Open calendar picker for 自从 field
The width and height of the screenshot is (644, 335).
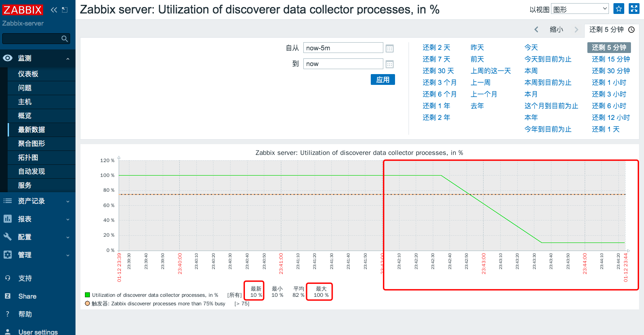tap(390, 48)
